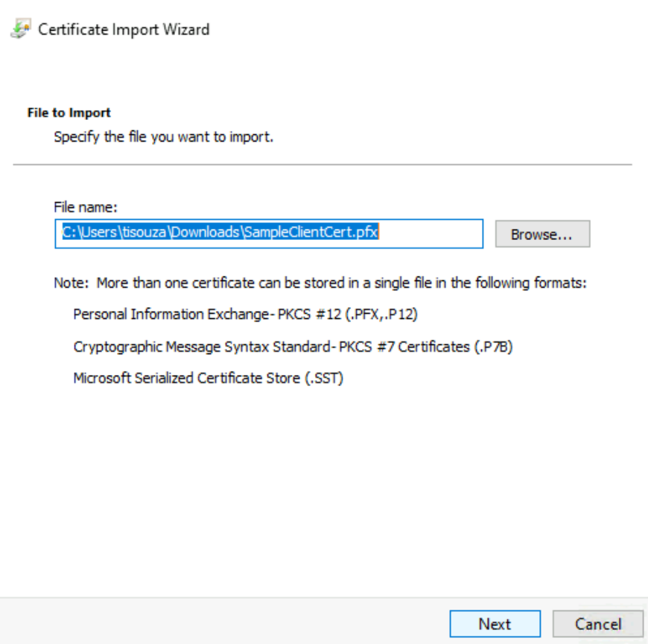Click 'Downloads' within the file path text

(x=206, y=232)
